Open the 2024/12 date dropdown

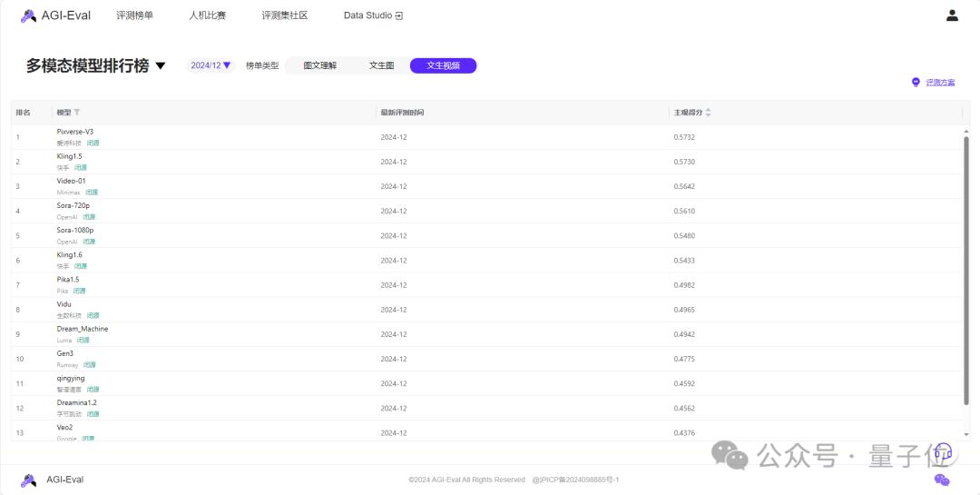(211, 65)
